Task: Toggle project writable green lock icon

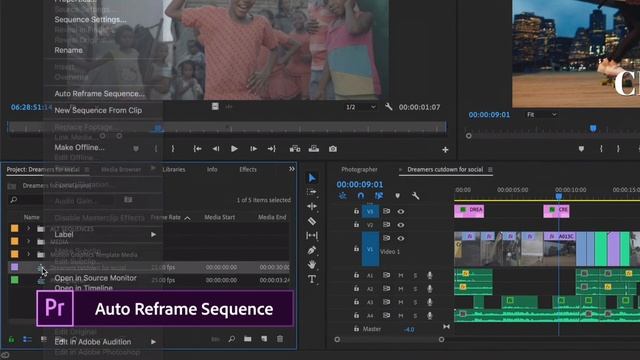Action: (11, 340)
